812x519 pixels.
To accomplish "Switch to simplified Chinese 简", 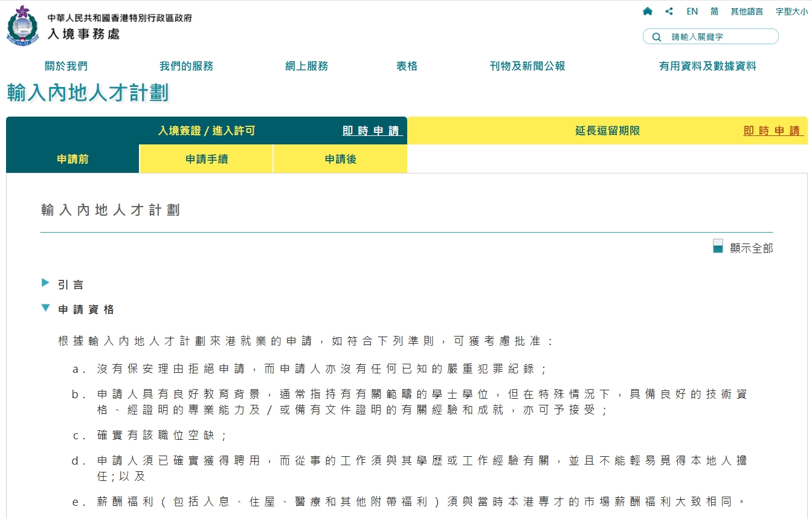I will point(714,11).
